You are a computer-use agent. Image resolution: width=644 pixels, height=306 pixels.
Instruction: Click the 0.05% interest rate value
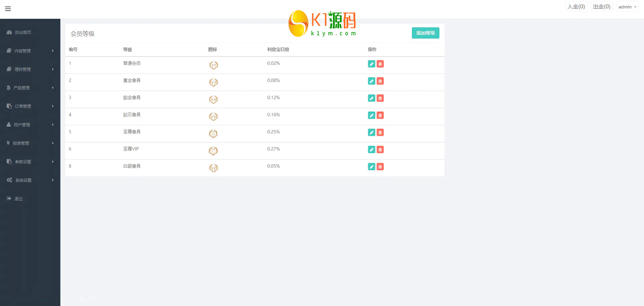tap(273, 166)
